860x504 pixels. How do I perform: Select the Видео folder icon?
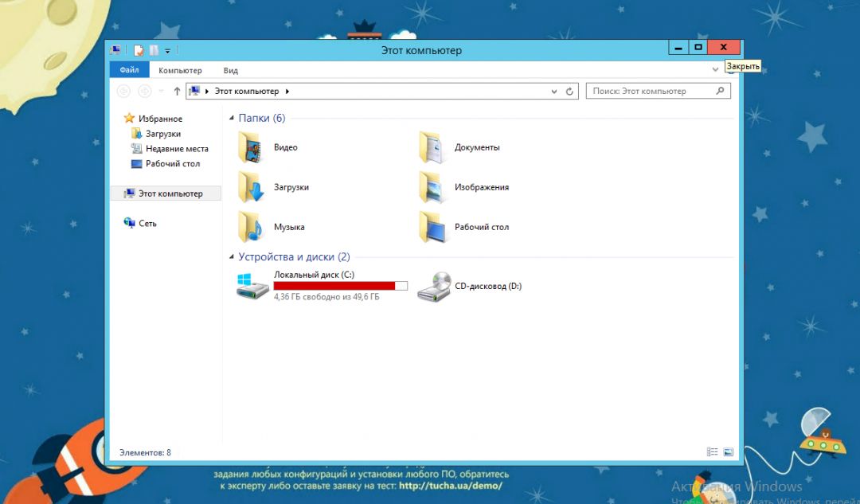250,147
